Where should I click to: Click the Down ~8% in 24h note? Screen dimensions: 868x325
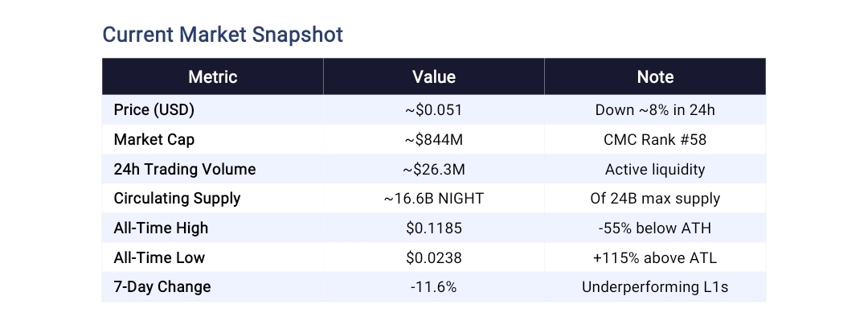(x=654, y=110)
